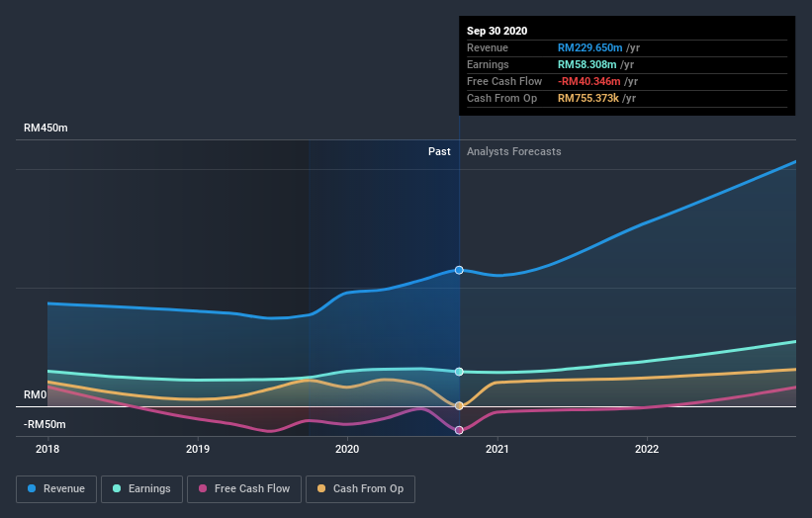
Task: Click the Sep 30 2020 tooltip date
Action: pyautogui.click(x=497, y=31)
